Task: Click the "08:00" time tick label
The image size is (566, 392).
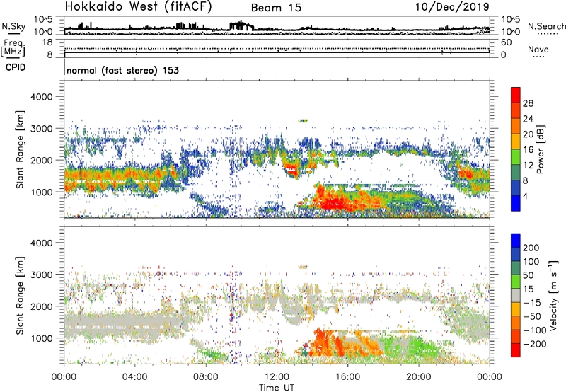Action: click(206, 377)
